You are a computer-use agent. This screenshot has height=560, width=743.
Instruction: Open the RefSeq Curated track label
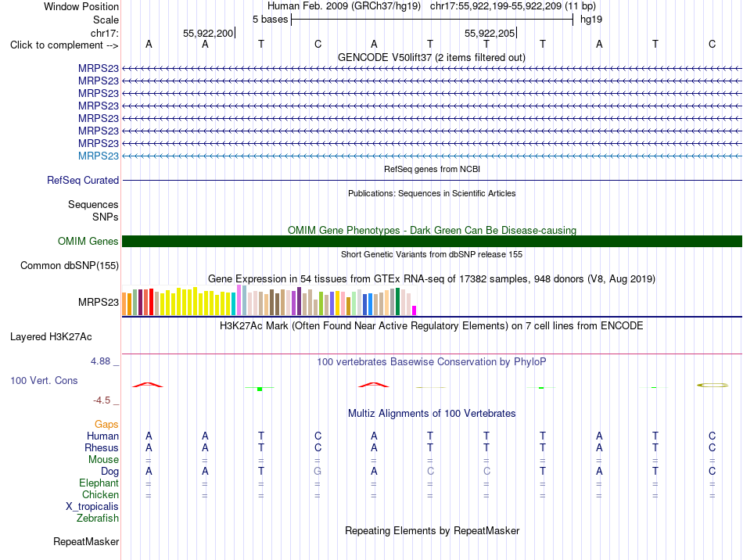coord(83,180)
